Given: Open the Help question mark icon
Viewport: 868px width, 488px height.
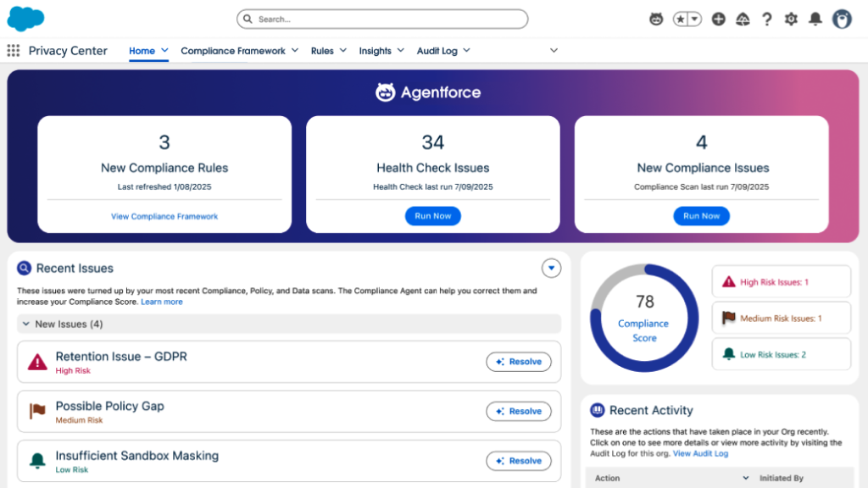Looking at the screenshot, I should 767,19.
